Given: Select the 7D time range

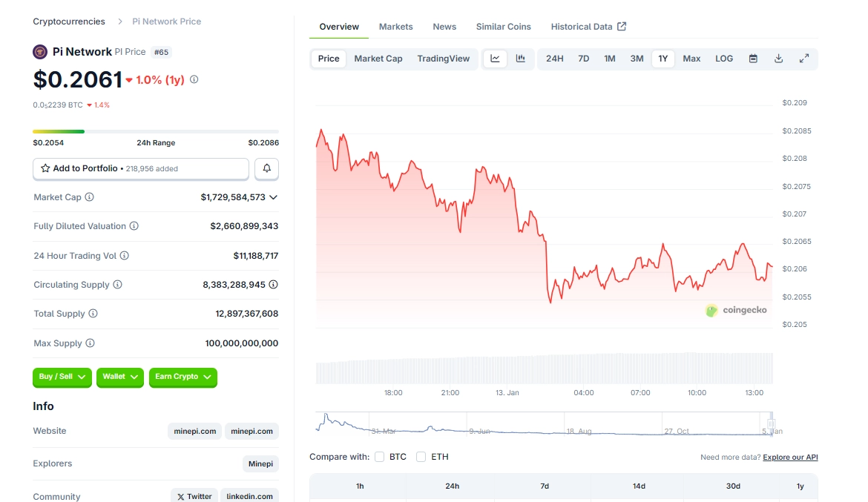Looking at the screenshot, I should point(583,59).
